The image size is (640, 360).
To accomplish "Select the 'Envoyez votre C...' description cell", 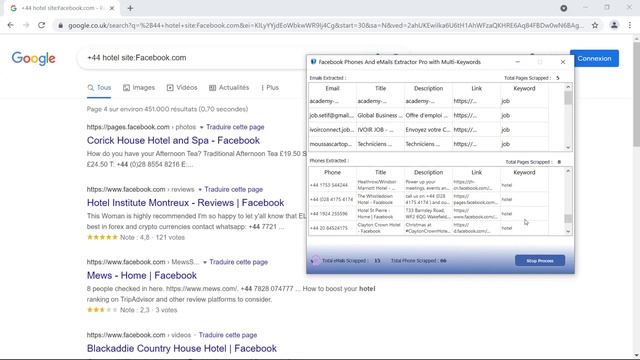I will tap(428, 130).
